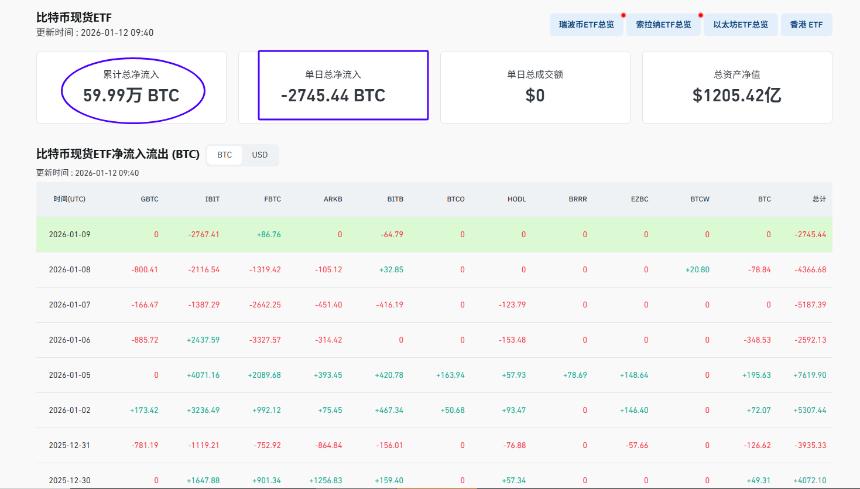Click the 2026-01-05 row date
This screenshot has height=489, width=860.
70,375
